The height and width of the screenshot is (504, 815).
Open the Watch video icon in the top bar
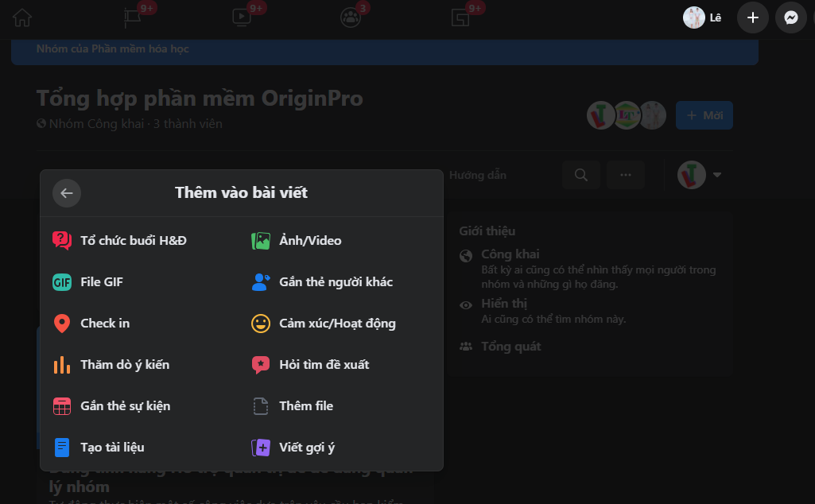[242, 17]
